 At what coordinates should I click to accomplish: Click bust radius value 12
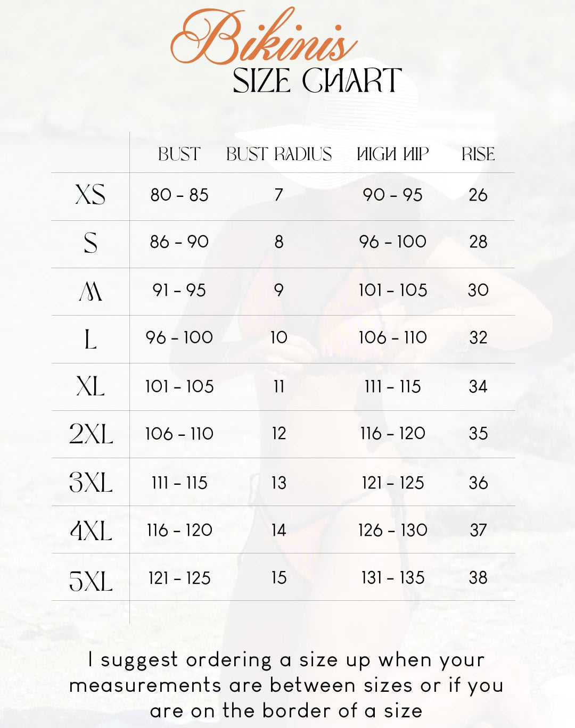click(x=279, y=433)
